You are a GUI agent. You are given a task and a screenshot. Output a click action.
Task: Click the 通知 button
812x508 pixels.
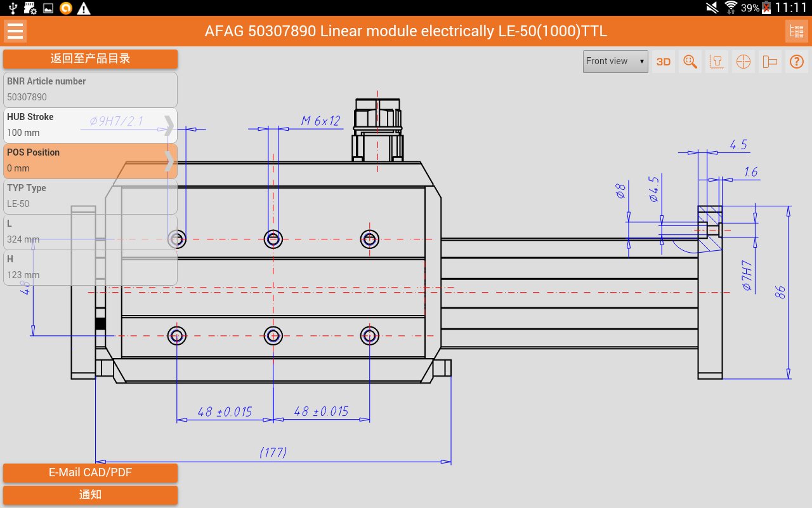click(90, 495)
